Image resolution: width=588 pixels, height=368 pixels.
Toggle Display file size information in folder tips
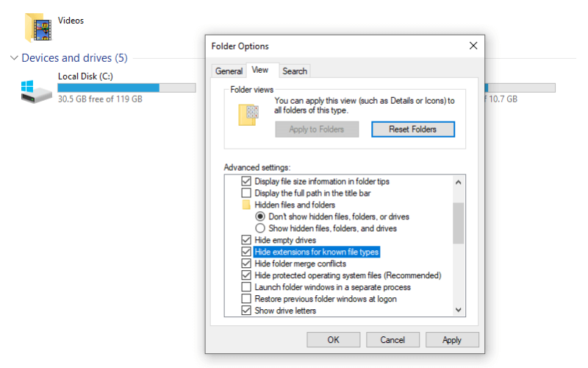(x=246, y=181)
